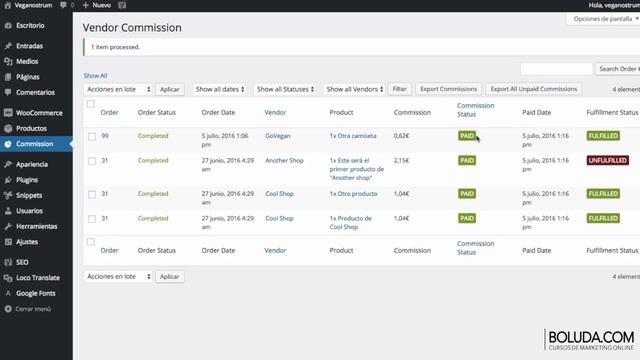640x360 pixels.
Task: Check the box for Otro producto row
Action: pos(92,194)
